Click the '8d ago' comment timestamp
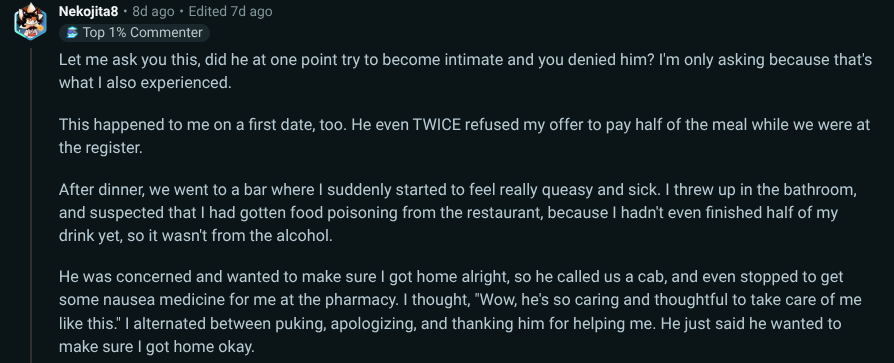This screenshot has height=363, width=894. pyautogui.click(x=151, y=11)
